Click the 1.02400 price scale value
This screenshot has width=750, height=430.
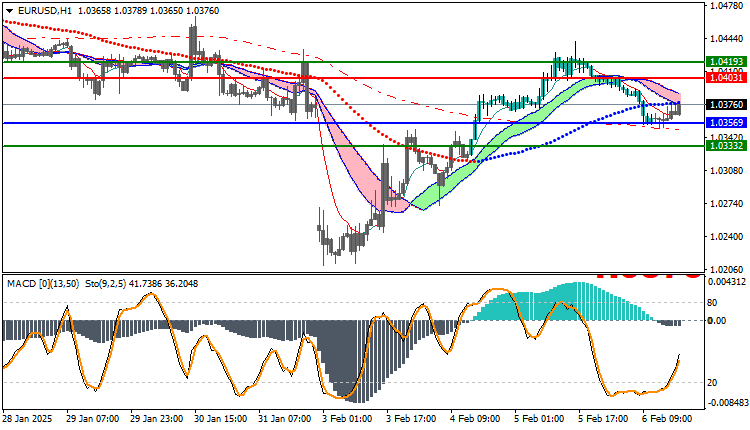tap(727, 237)
